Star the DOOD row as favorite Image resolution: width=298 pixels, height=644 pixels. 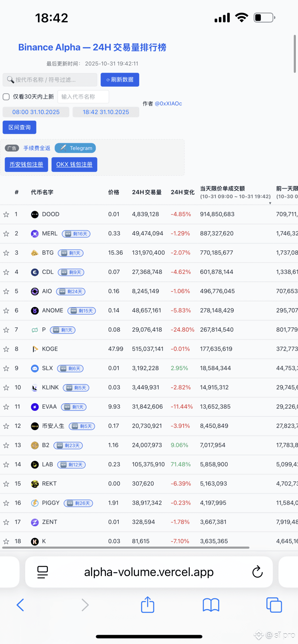[6, 215]
